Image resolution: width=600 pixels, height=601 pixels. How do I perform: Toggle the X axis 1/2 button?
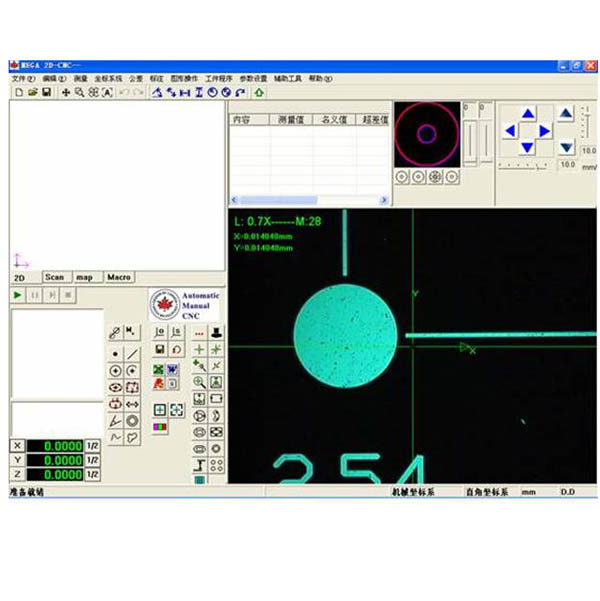[x=92, y=446]
